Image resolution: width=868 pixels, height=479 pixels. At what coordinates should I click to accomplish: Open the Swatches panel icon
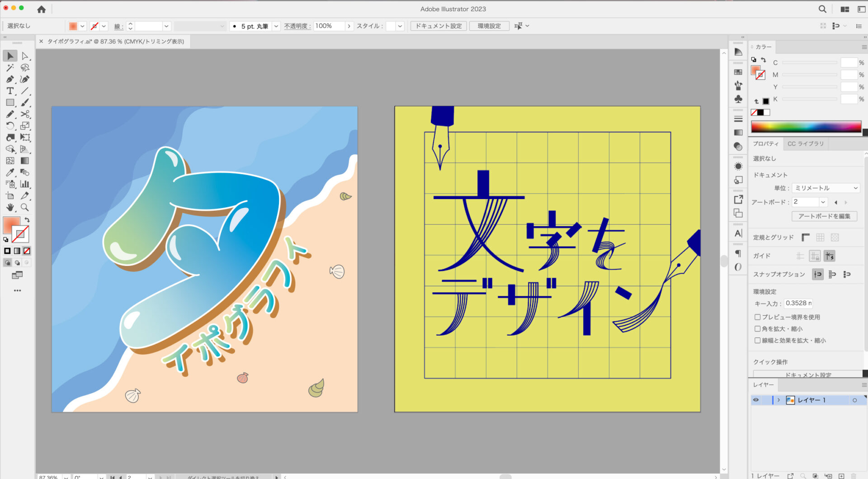(x=738, y=72)
